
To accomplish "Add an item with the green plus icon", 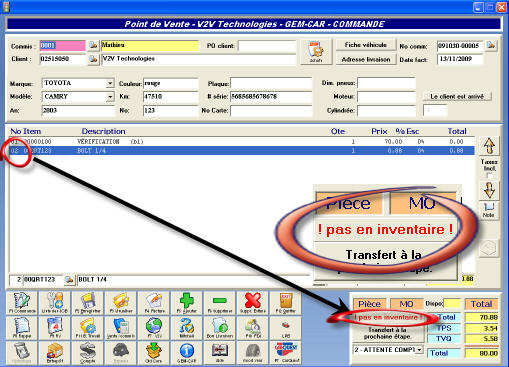I will pos(187,303).
